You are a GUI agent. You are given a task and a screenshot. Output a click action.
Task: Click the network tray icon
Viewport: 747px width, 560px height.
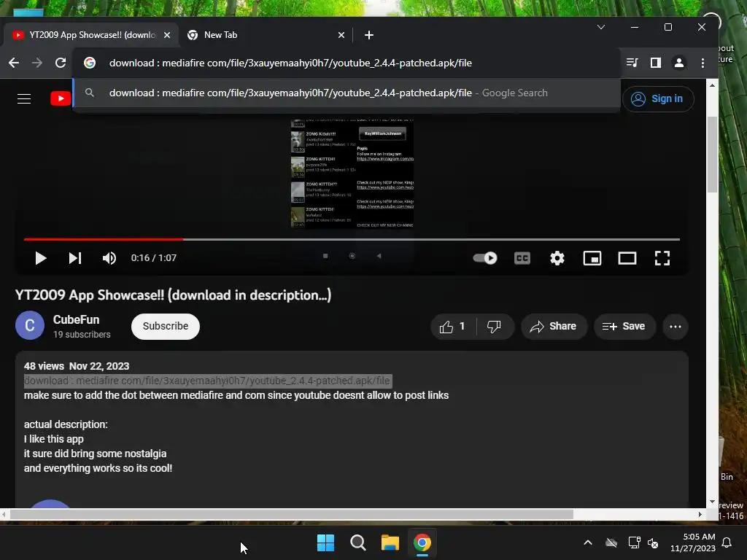click(x=634, y=542)
